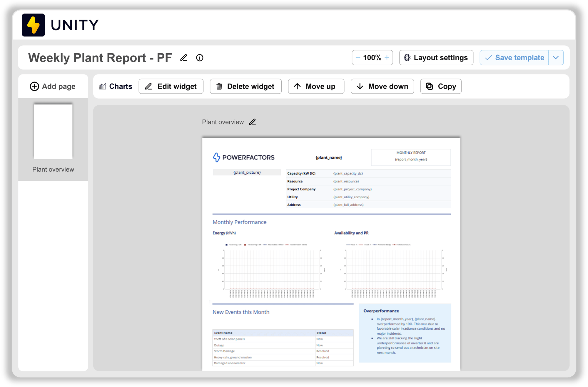
Task: Click the Unity lightning bolt logo
Action: 34,25
